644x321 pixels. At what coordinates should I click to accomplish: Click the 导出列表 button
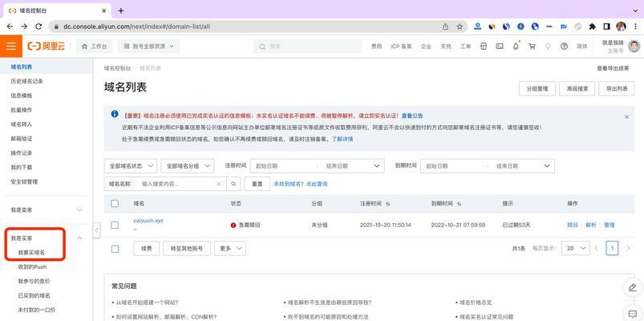point(617,88)
